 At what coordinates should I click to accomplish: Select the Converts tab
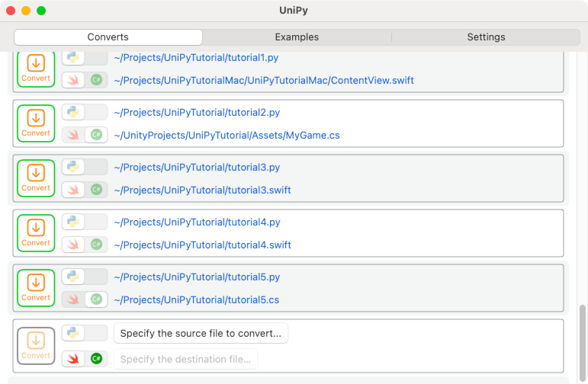[x=108, y=37]
